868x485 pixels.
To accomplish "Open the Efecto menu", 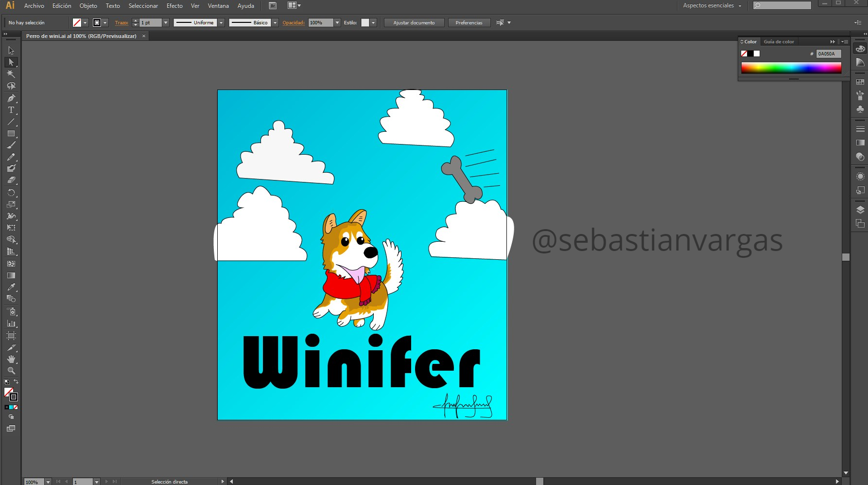I will [174, 6].
